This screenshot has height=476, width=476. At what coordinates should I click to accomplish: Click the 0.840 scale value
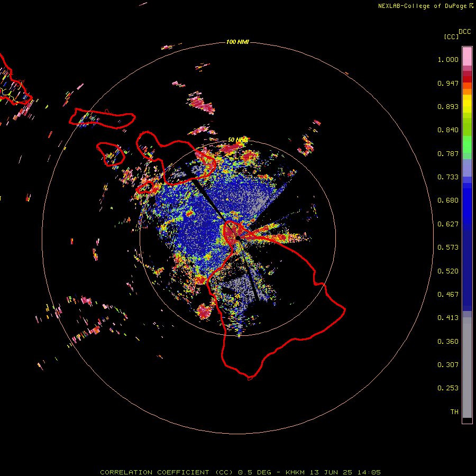click(x=448, y=130)
